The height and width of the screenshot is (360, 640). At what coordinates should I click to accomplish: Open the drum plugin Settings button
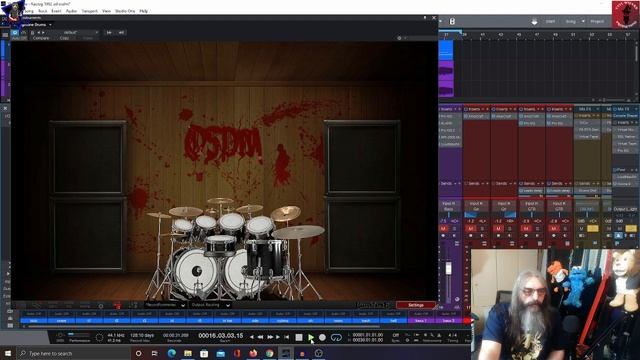point(416,305)
